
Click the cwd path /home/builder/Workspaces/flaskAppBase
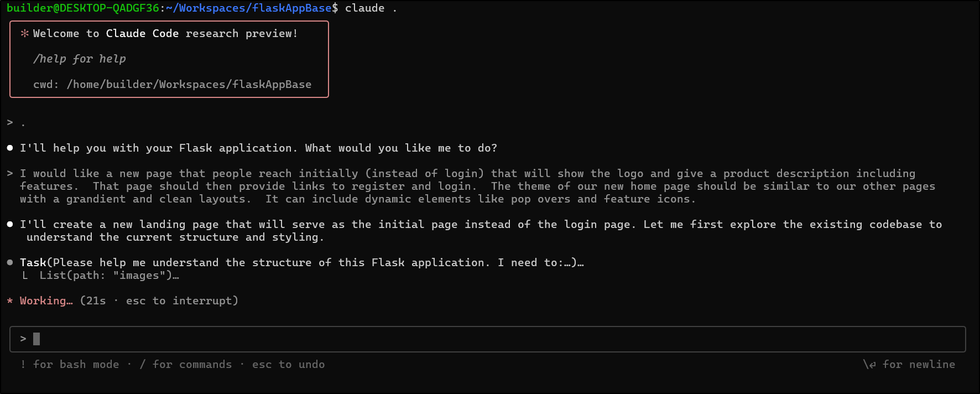[189, 84]
